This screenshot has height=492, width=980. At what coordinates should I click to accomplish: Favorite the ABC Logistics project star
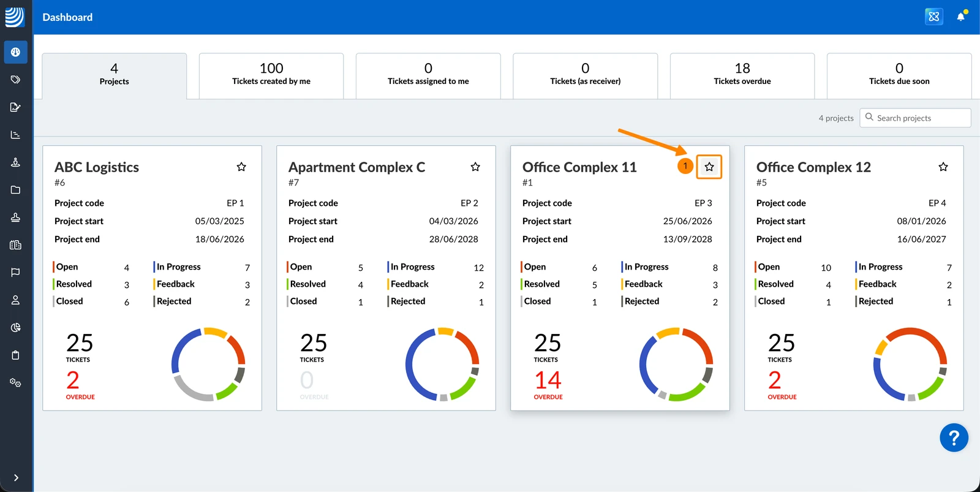click(241, 167)
